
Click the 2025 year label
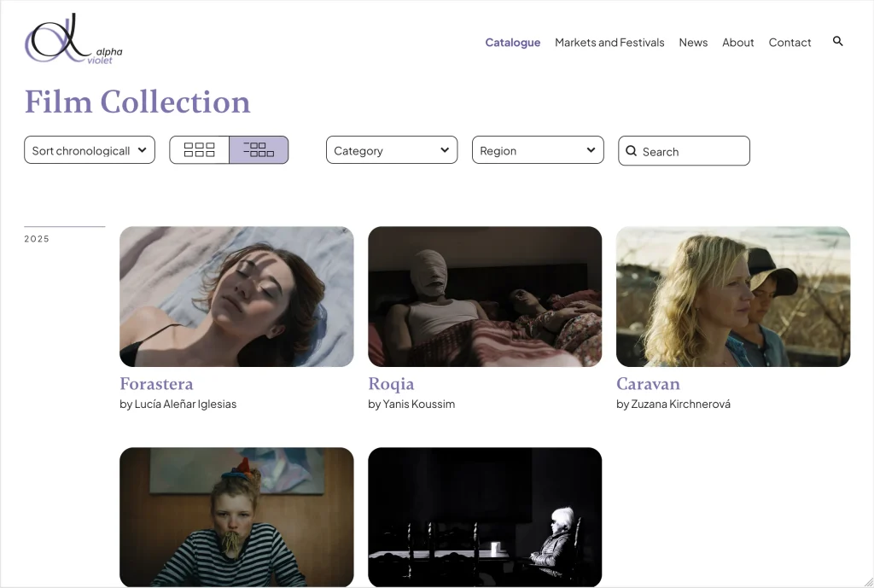(x=37, y=239)
